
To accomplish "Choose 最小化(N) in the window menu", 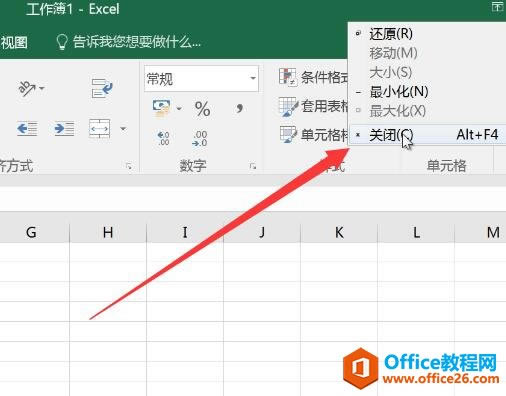I will pyautogui.click(x=427, y=91).
